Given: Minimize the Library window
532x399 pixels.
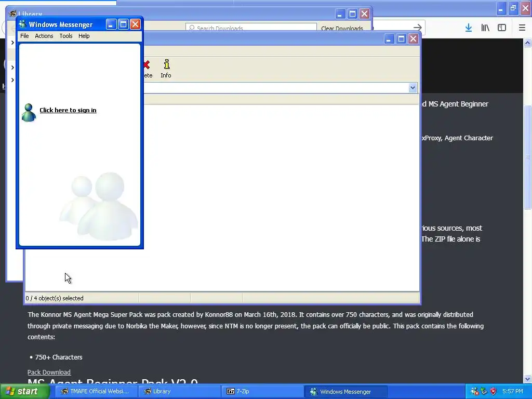Looking at the screenshot, I should tap(340, 14).
